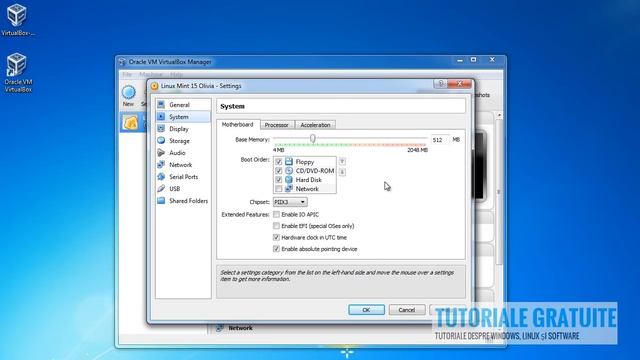Viewport: 640px width, 360px height.
Task: Open the USB settings category
Action: tap(183, 189)
